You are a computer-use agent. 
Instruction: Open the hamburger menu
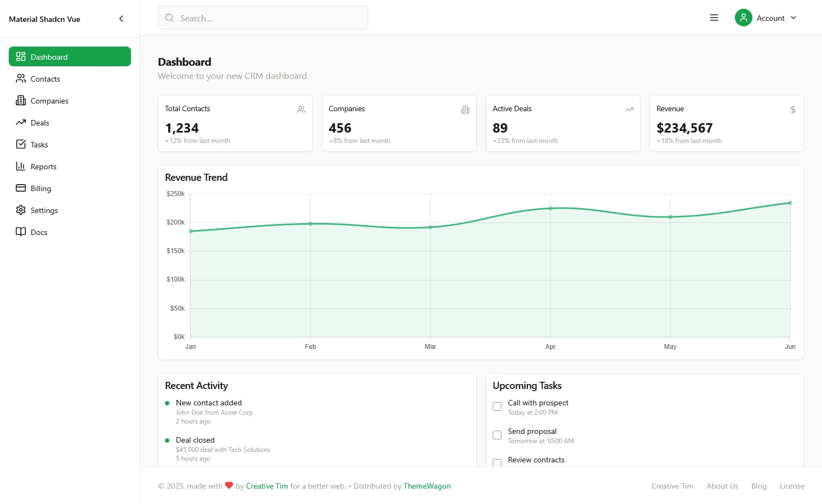coord(714,18)
